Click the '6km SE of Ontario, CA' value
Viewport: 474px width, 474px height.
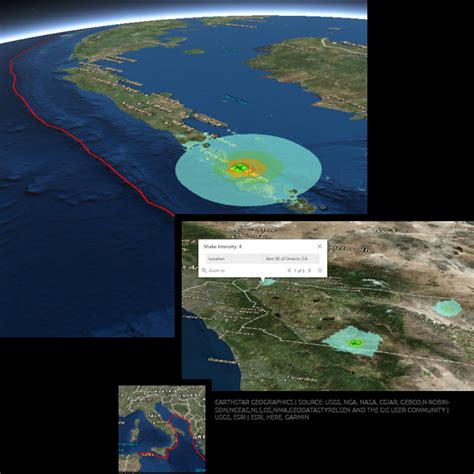286,259
